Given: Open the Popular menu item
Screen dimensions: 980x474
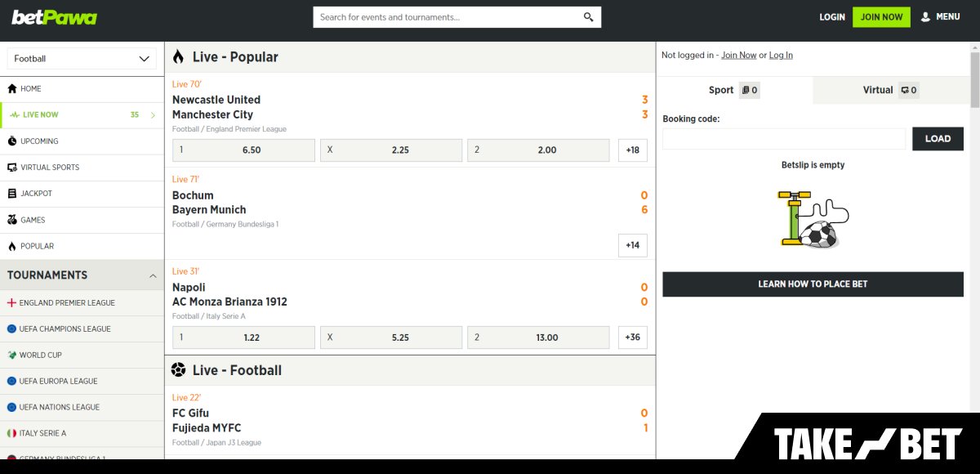Looking at the screenshot, I should [x=82, y=246].
